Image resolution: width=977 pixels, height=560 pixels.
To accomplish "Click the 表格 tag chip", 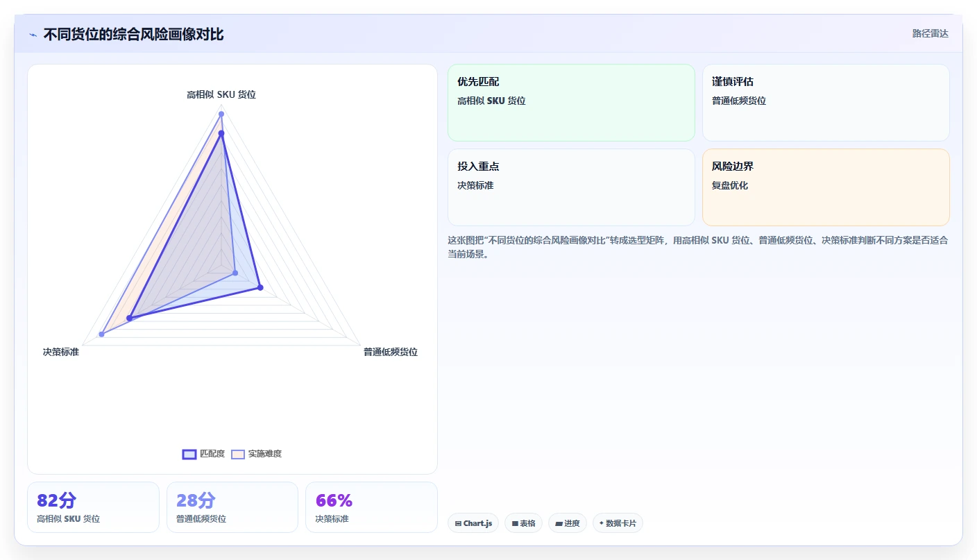I will 523,523.
